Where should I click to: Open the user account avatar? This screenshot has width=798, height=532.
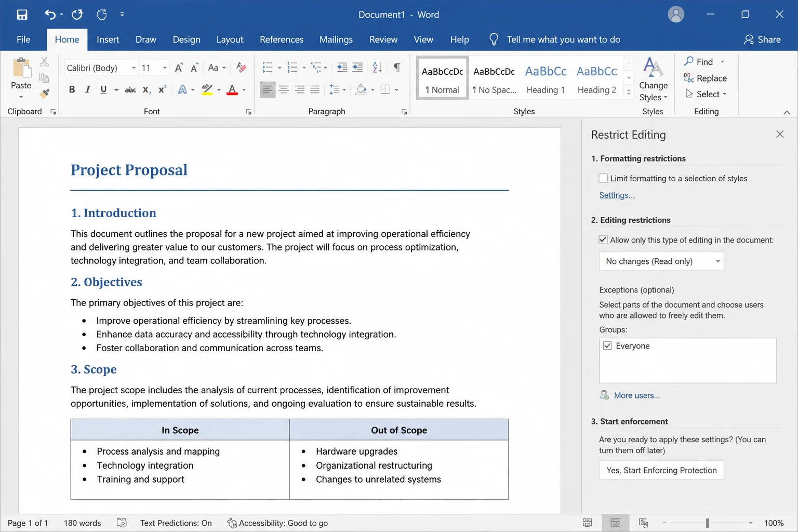pyautogui.click(x=675, y=15)
